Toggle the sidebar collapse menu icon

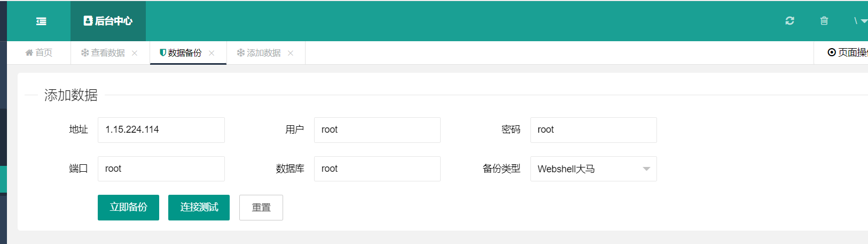coord(41,21)
